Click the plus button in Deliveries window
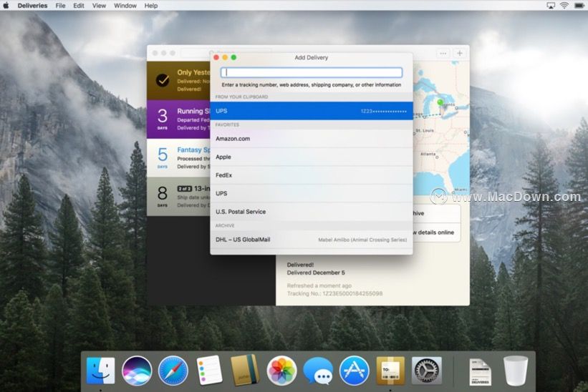Screen dimensions: 588x392 click(x=460, y=53)
